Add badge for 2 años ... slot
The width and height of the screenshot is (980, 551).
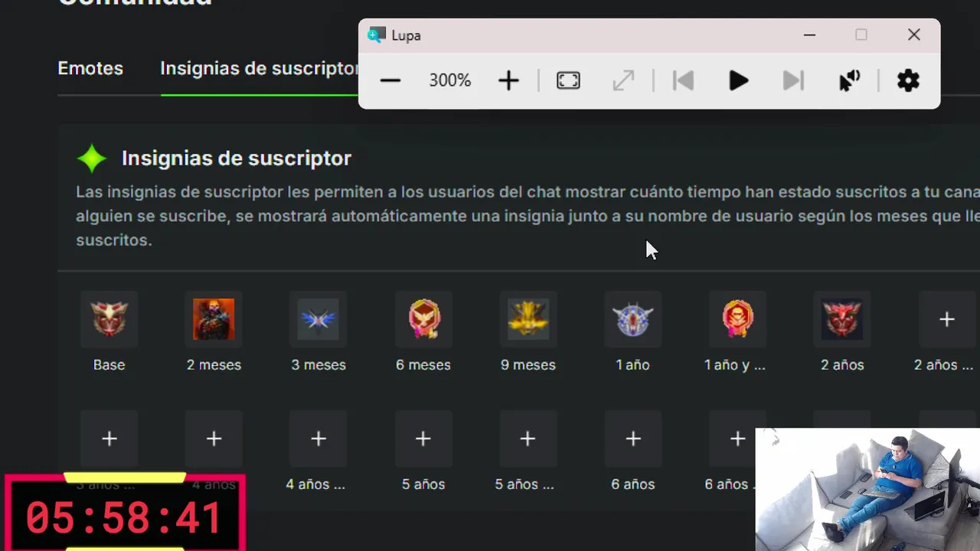[x=947, y=319]
